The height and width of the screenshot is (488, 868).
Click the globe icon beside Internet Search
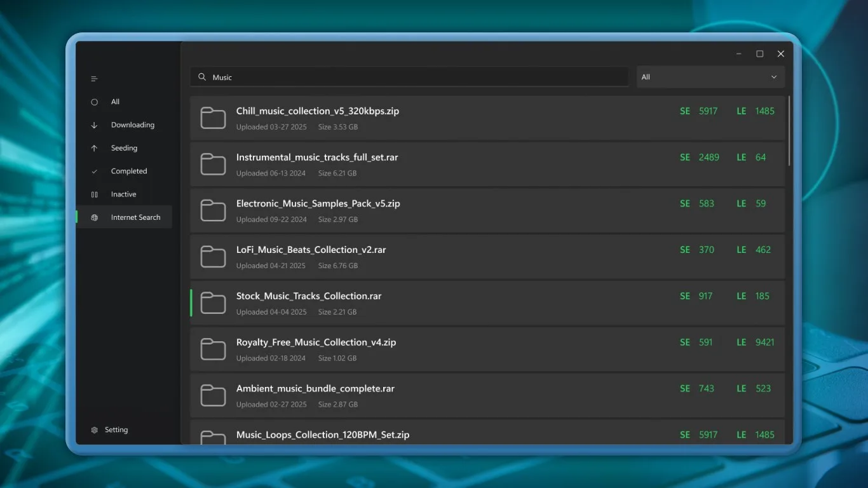click(94, 217)
